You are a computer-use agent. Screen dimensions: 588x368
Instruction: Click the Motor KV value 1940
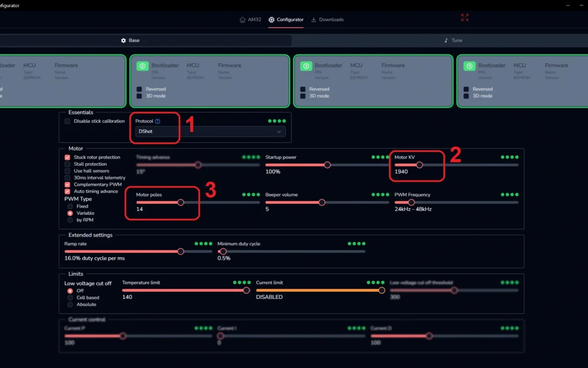coord(401,172)
